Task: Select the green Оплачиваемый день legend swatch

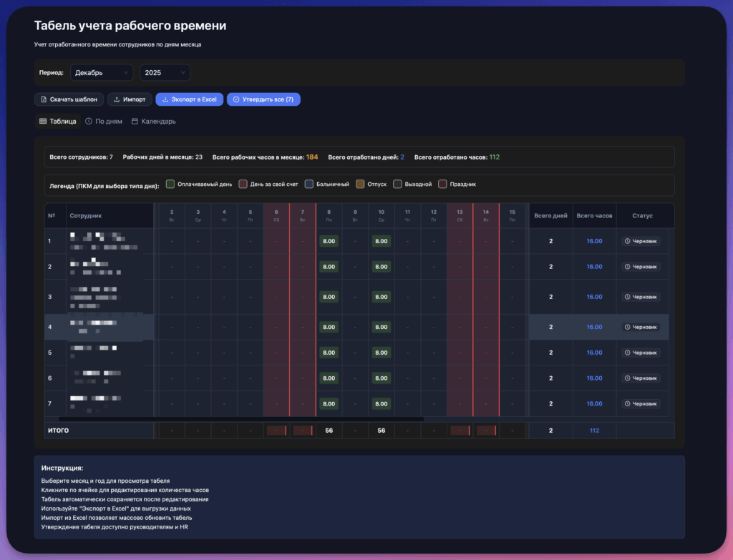Action: (170, 184)
